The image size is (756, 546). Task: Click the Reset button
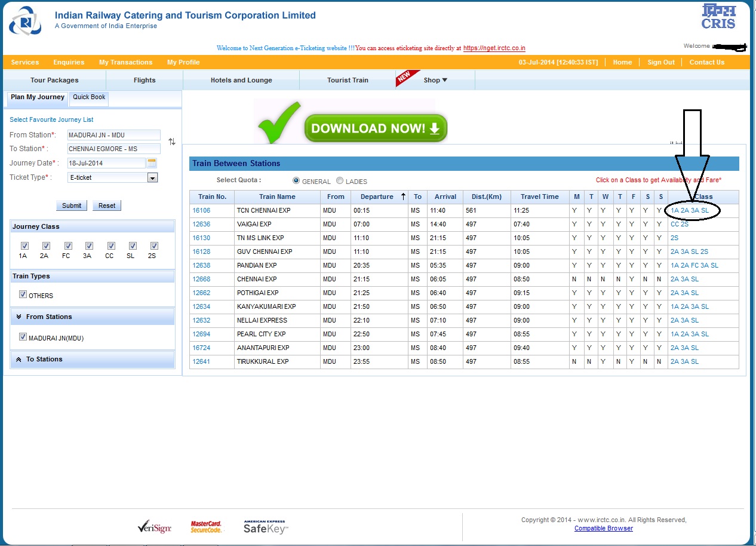[107, 205]
